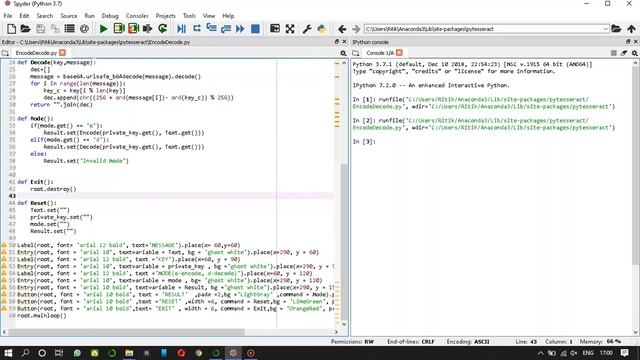The image size is (640, 360).
Task: Start debugging with the Debug file icon
Action: click(182, 29)
